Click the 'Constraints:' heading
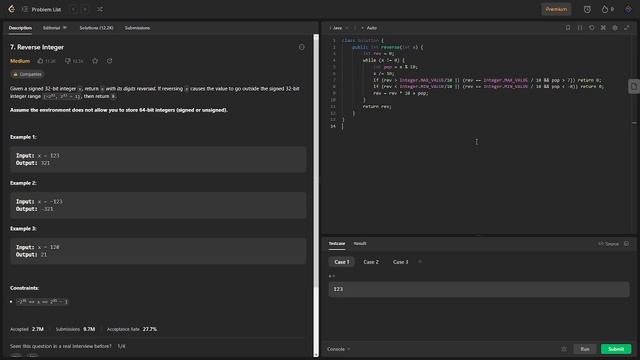Image resolution: width=640 pixels, height=360 pixels. coord(24,288)
